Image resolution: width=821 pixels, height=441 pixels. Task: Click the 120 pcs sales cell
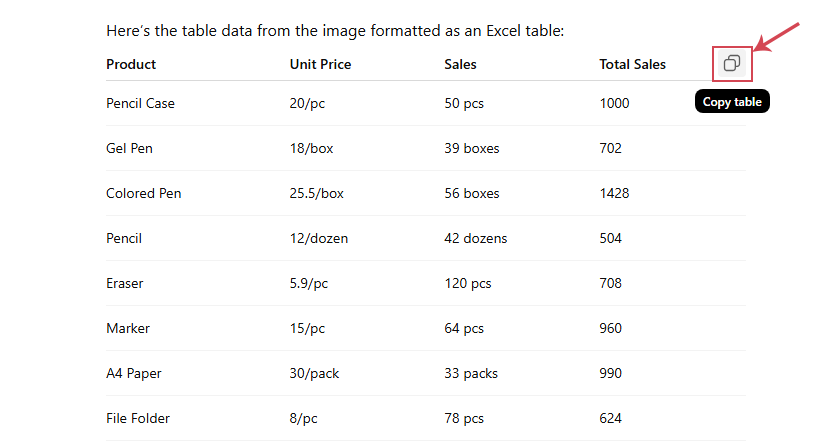coord(468,283)
